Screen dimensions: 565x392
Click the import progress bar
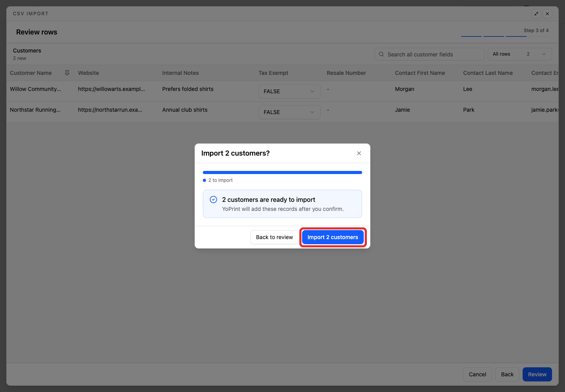(x=282, y=172)
